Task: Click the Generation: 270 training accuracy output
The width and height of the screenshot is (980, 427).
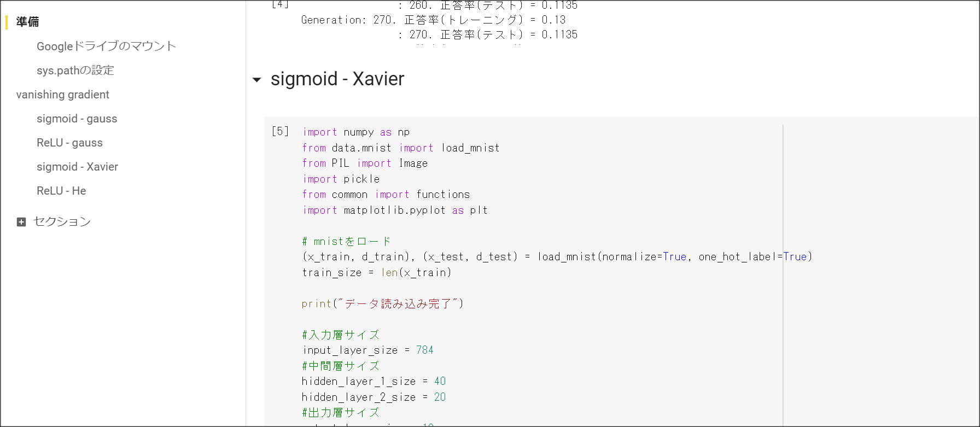Action: pos(433,20)
